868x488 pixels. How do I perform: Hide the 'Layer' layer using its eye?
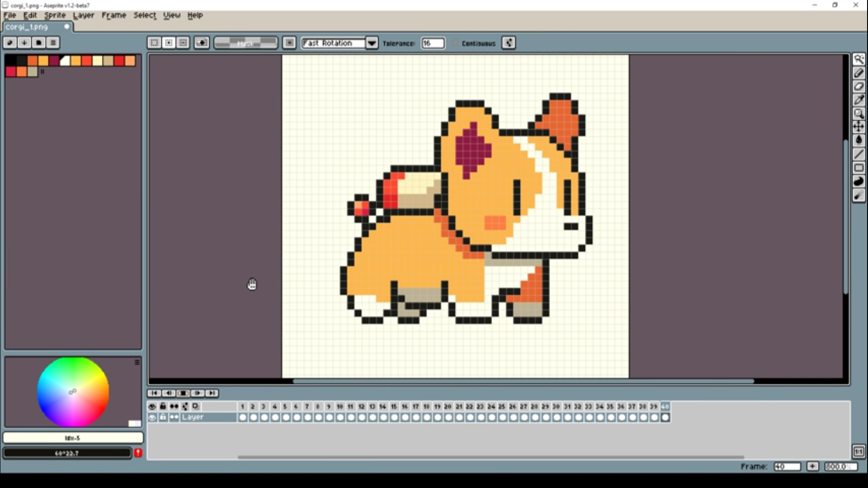(152, 417)
